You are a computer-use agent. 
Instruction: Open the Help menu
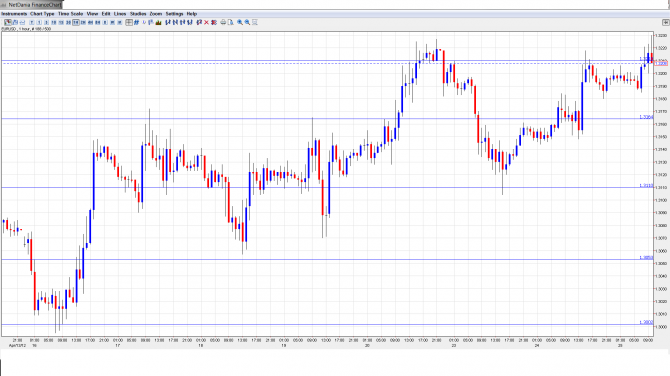click(x=192, y=14)
